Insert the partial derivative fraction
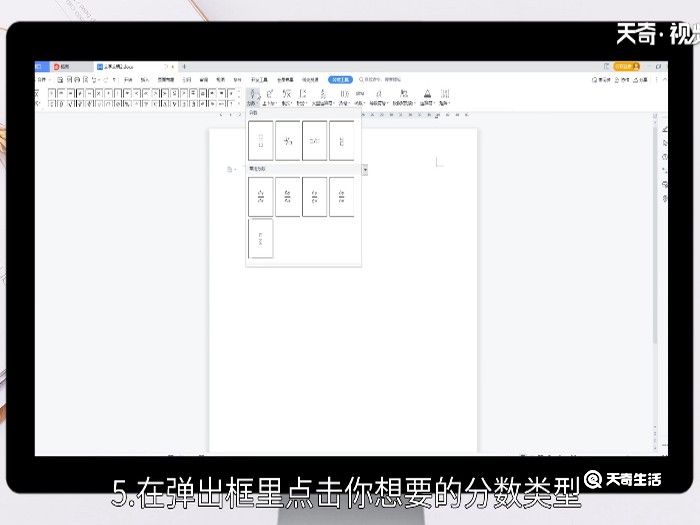This screenshot has width=700, height=525. point(314,196)
